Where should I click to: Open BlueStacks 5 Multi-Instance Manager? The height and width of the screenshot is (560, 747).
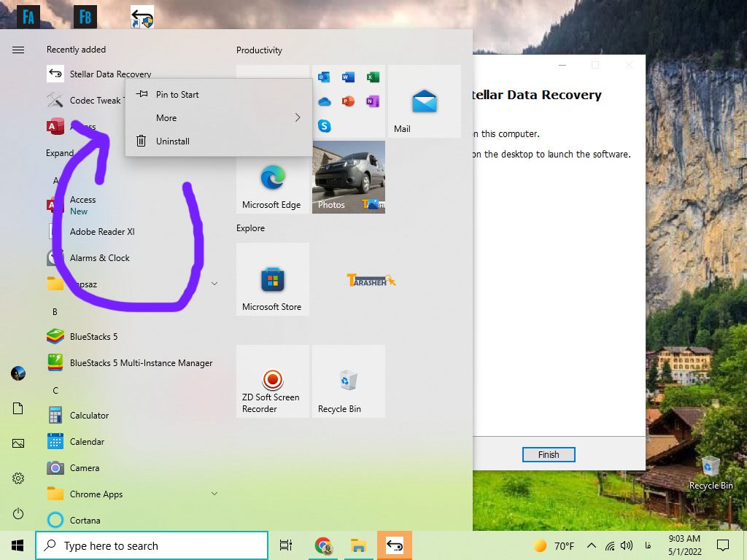[130, 363]
